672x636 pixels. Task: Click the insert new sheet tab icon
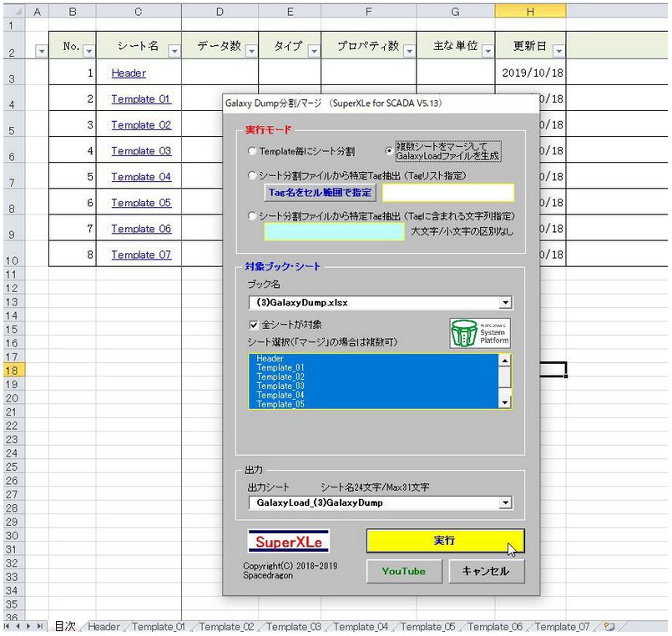pyautogui.click(x=609, y=626)
